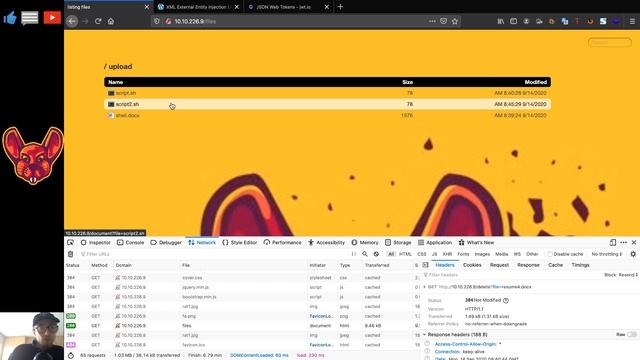640x360 pixels.
Task: Bookmark this page with the star icon
Action: pyautogui.click(x=455, y=21)
